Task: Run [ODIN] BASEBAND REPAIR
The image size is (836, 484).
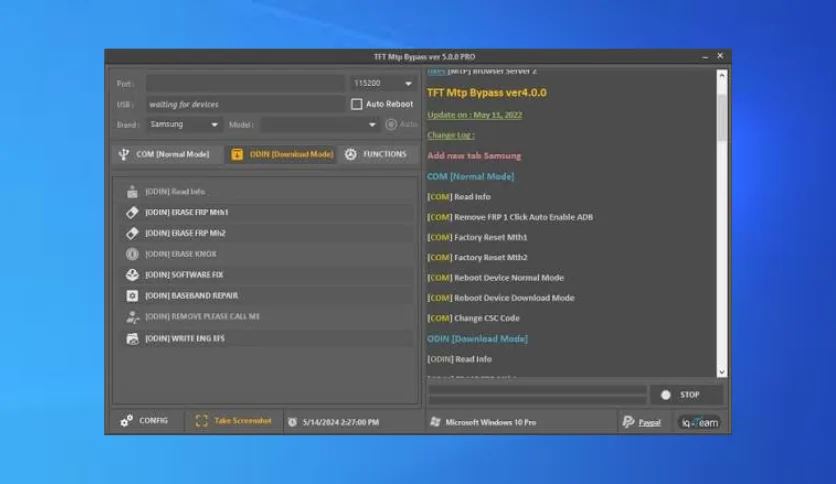Action: [265, 296]
